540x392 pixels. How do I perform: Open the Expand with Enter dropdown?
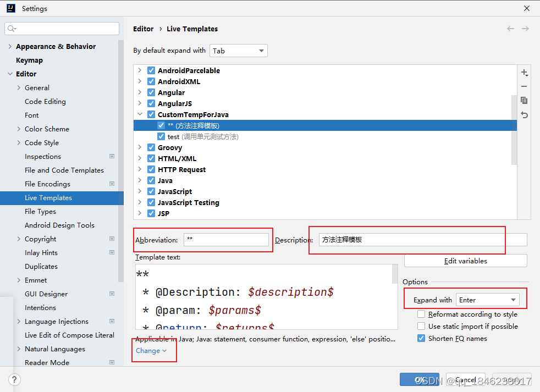(487, 300)
